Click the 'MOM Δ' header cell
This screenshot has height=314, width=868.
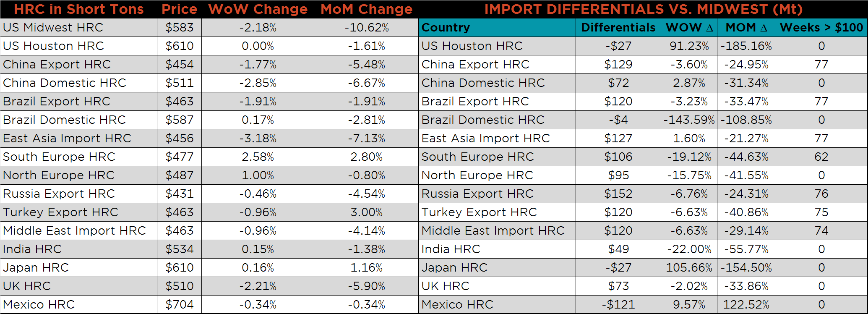click(746, 28)
